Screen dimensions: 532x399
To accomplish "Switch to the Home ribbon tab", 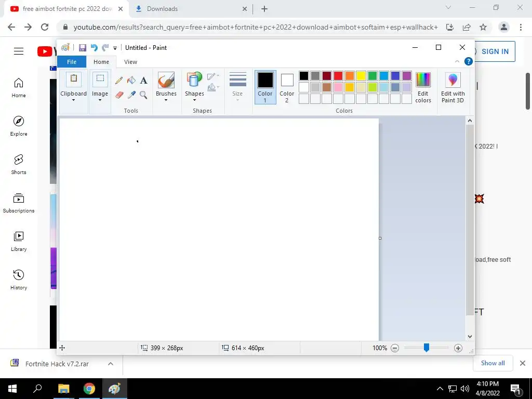I will coord(101,62).
